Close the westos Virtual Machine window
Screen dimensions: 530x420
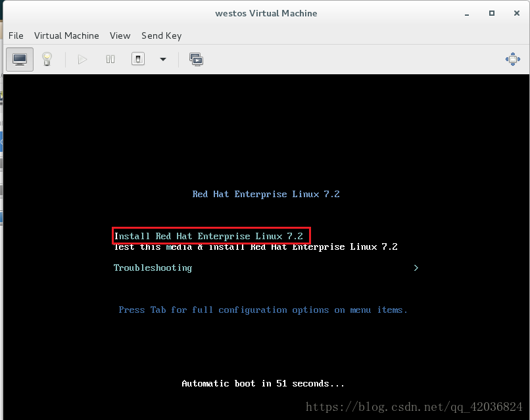pos(517,13)
